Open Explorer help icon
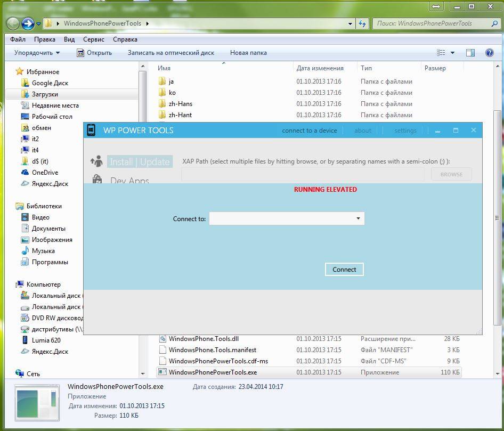The height and width of the screenshot is (431, 504). point(489,53)
